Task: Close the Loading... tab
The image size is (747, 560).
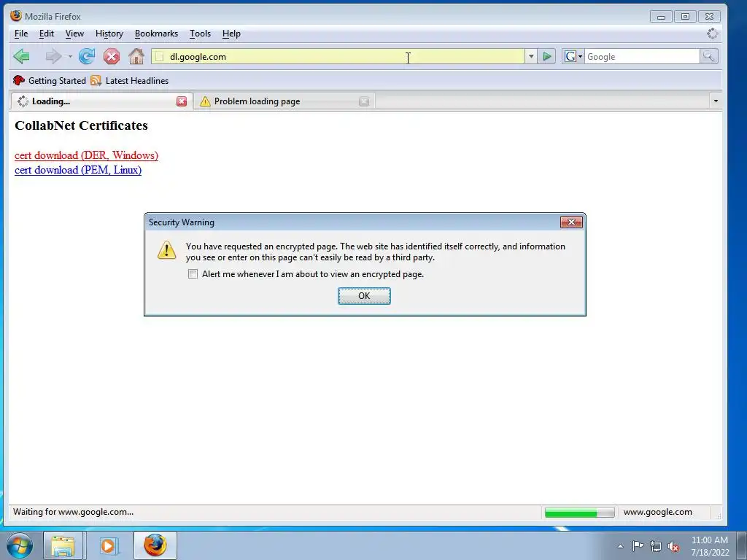Action: (182, 101)
